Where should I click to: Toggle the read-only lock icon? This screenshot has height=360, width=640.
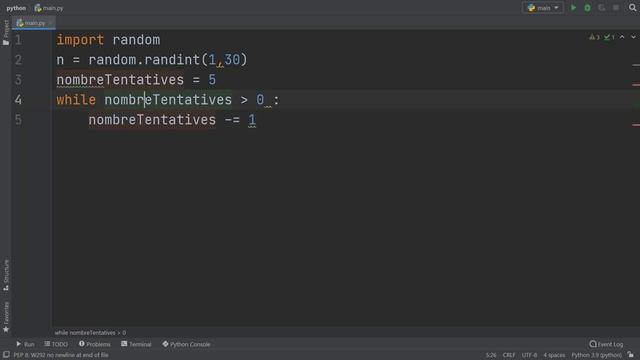click(x=631, y=355)
